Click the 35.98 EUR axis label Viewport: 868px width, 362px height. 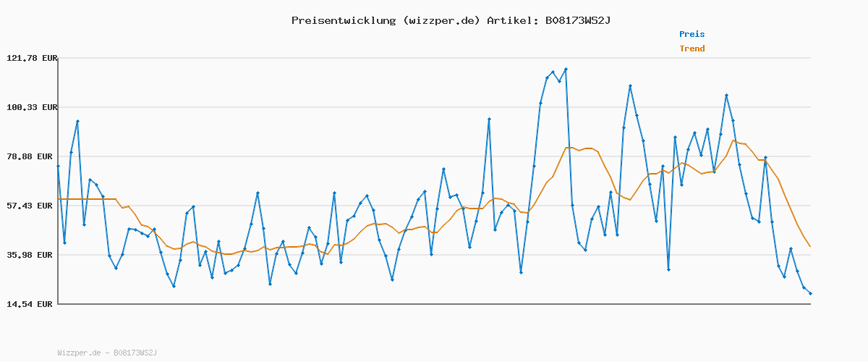tap(31, 255)
